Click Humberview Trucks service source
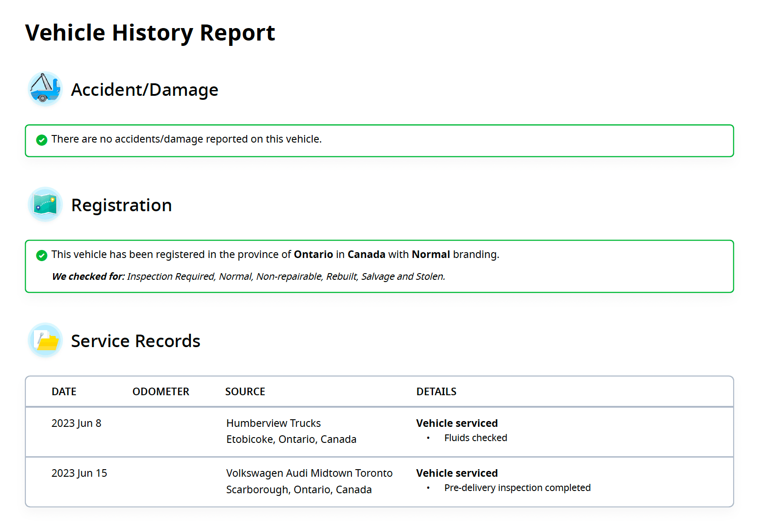759x532 pixels. pos(273,423)
